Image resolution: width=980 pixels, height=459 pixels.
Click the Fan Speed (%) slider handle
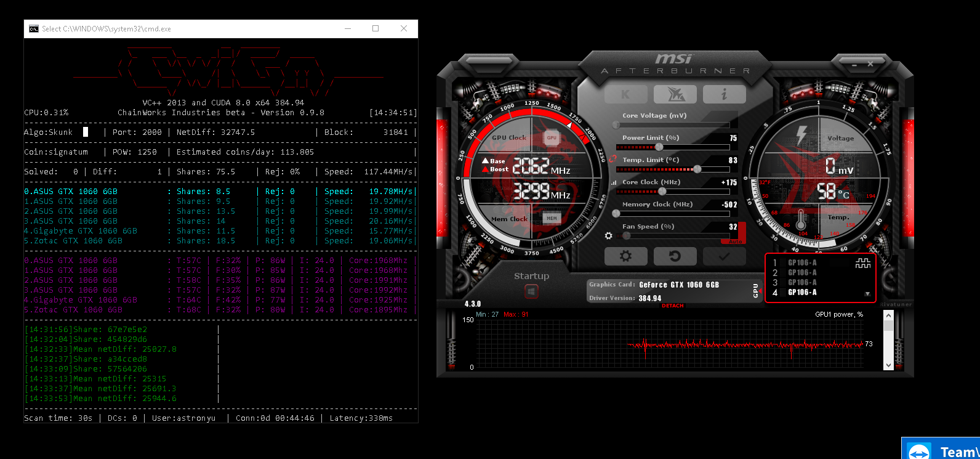[627, 236]
